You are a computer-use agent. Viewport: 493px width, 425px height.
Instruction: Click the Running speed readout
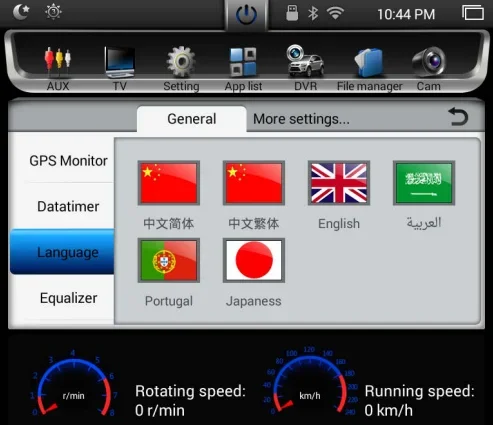(x=419, y=401)
